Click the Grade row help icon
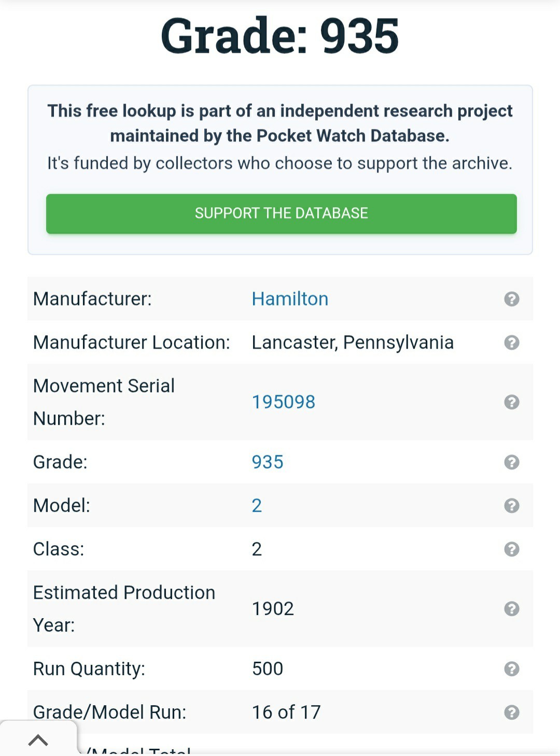Viewport: 560px width, 756px height. point(511,462)
